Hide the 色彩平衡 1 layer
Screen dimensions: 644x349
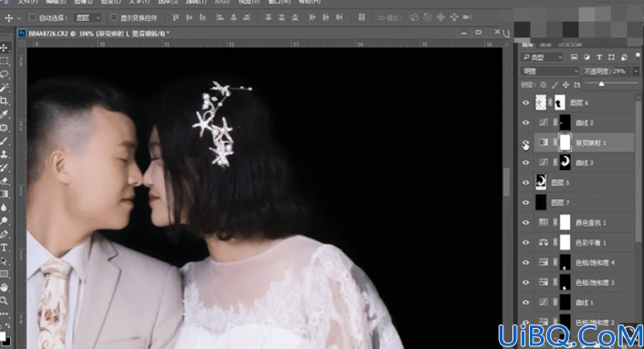(x=526, y=242)
